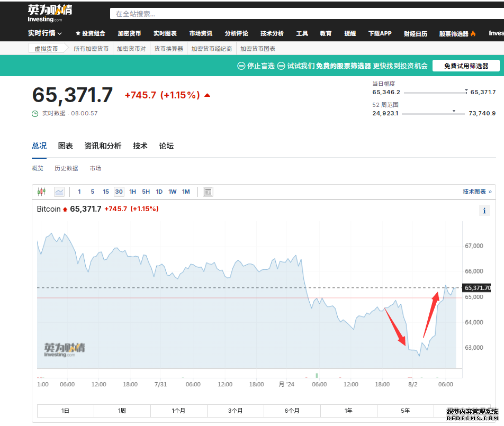The height and width of the screenshot is (426, 504).
Task: Select the 1日 time range button
Action: [x=66, y=411]
